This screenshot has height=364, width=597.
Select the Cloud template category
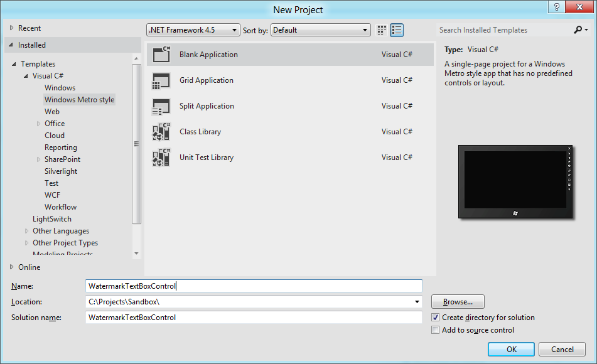pyautogui.click(x=55, y=136)
